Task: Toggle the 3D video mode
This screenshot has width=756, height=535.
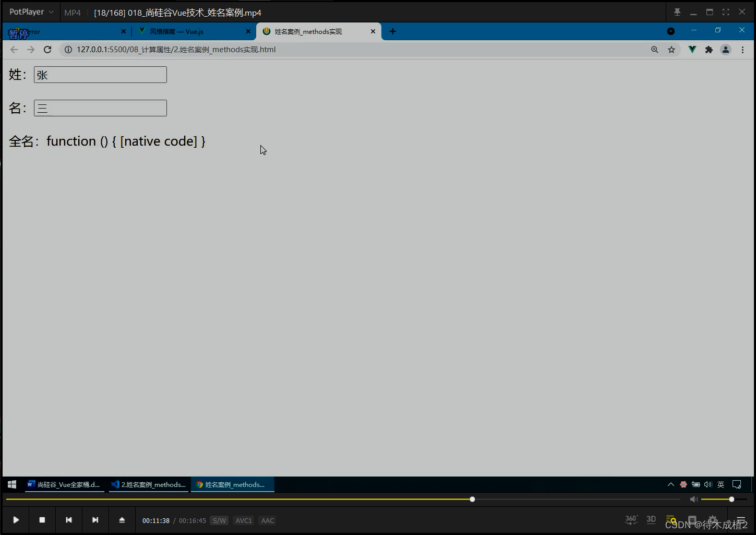Action: tap(651, 519)
